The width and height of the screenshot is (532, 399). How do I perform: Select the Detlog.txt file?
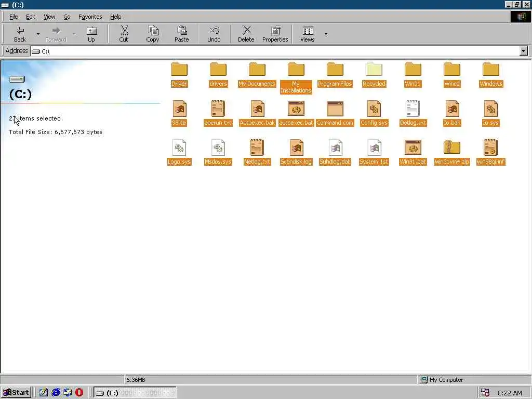(x=413, y=114)
